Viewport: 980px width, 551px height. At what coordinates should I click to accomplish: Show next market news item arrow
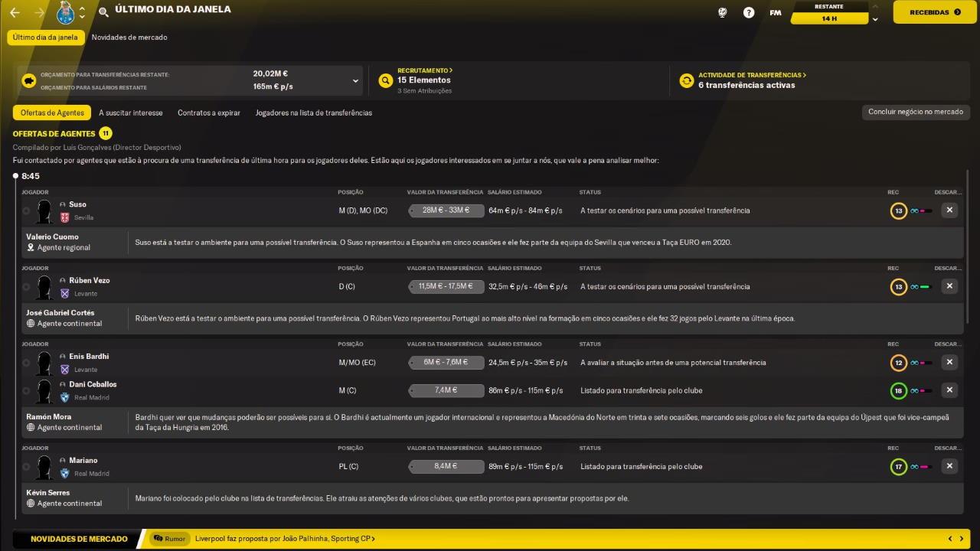(x=962, y=539)
